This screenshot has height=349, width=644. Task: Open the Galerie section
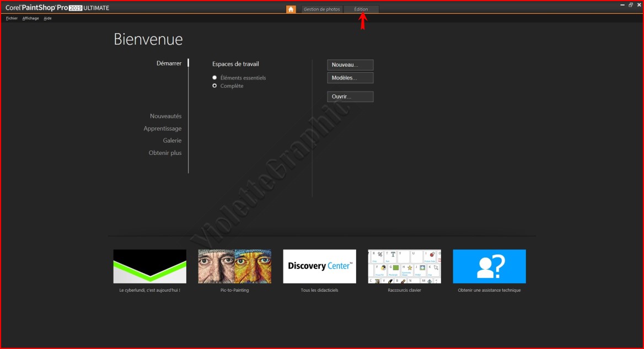point(172,141)
